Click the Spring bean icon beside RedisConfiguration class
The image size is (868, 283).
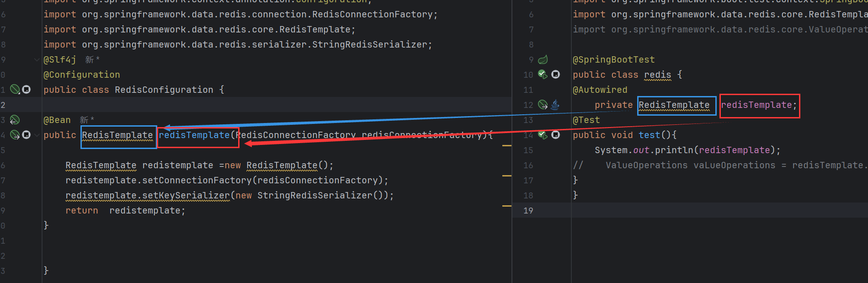coord(15,90)
